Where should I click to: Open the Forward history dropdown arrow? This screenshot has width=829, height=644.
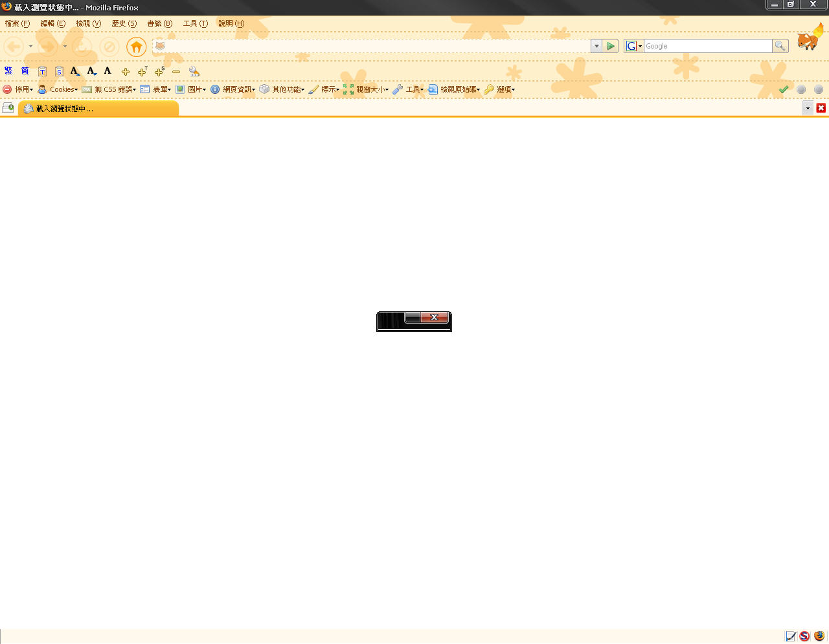tap(65, 47)
